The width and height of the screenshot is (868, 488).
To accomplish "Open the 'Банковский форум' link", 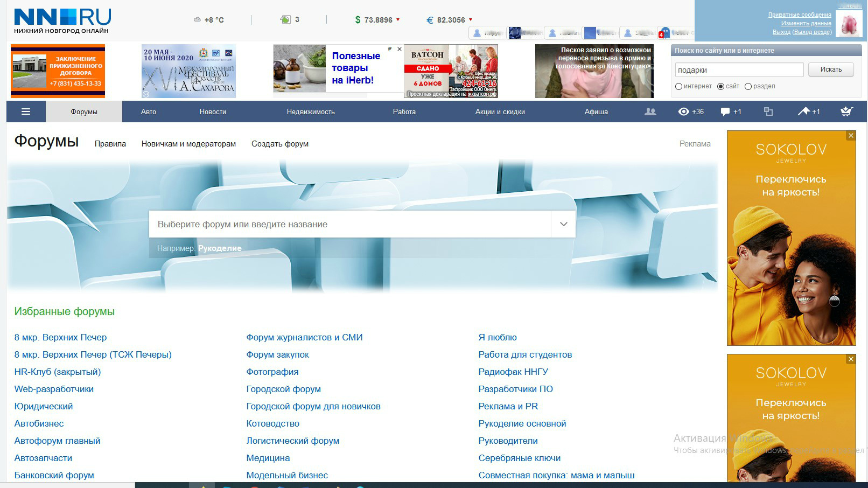I will tap(54, 475).
